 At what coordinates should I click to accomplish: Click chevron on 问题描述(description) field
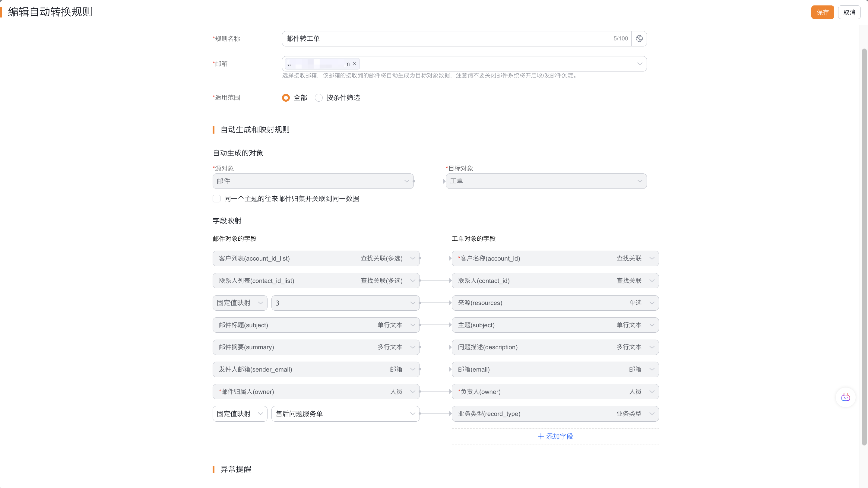[652, 347]
